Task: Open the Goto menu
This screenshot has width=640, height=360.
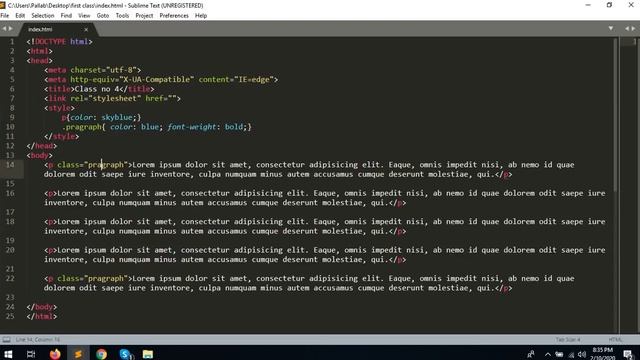Action: point(103,16)
